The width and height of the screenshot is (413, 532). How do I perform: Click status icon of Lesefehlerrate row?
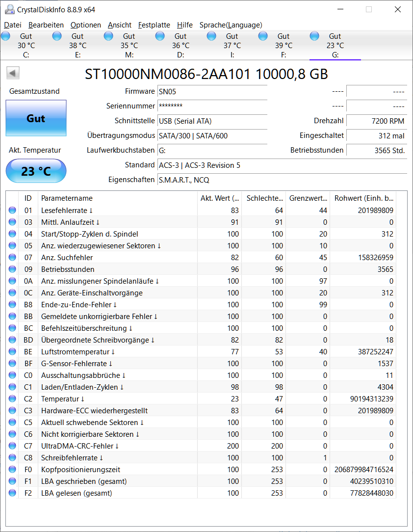coord(13,210)
